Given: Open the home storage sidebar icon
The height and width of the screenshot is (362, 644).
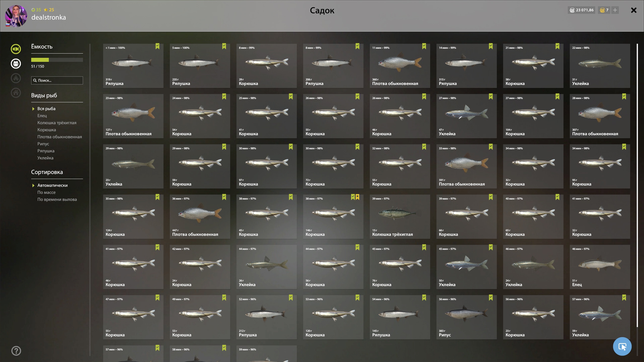Looking at the screenshot, I should point(16,93).
